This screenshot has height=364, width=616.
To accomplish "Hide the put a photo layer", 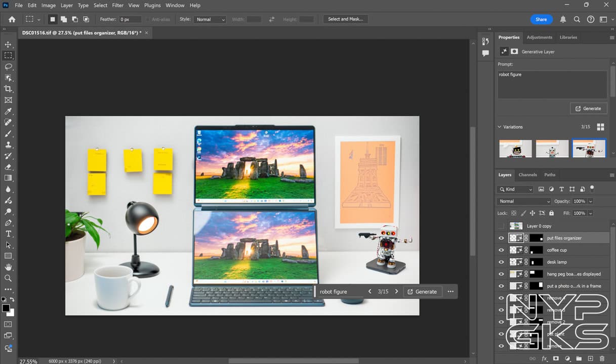I will coord(501,286).
